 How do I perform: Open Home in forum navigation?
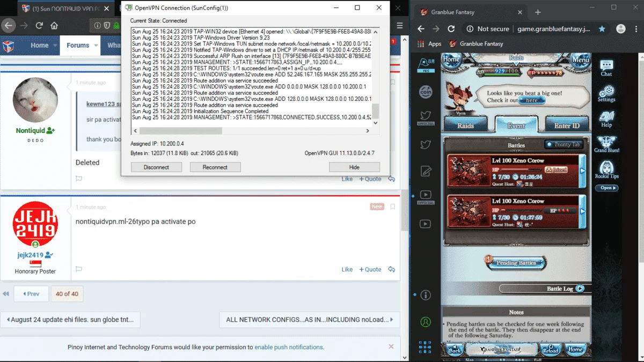tap(39, 46)
